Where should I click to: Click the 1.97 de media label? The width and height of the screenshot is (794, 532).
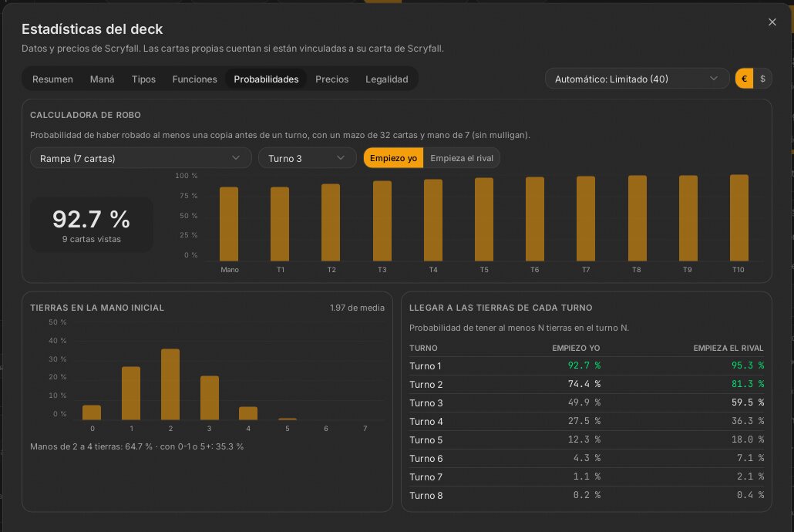pos(357,308)
